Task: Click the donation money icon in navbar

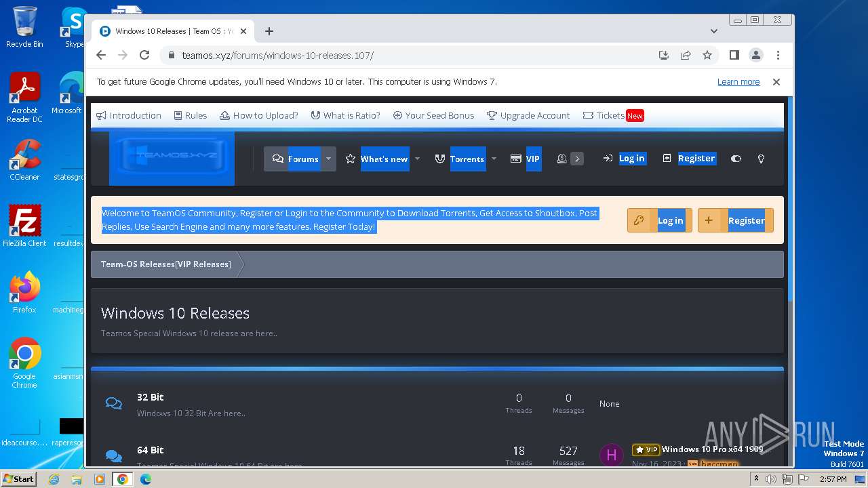Action: tap(561, 159)
